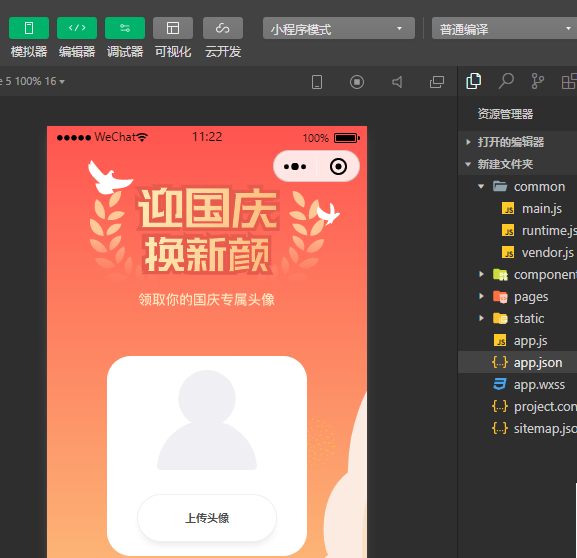Mute simulator sound with speaker icon
The height and width of the screenshot is (558, 577).
click(x=397, y=82)
